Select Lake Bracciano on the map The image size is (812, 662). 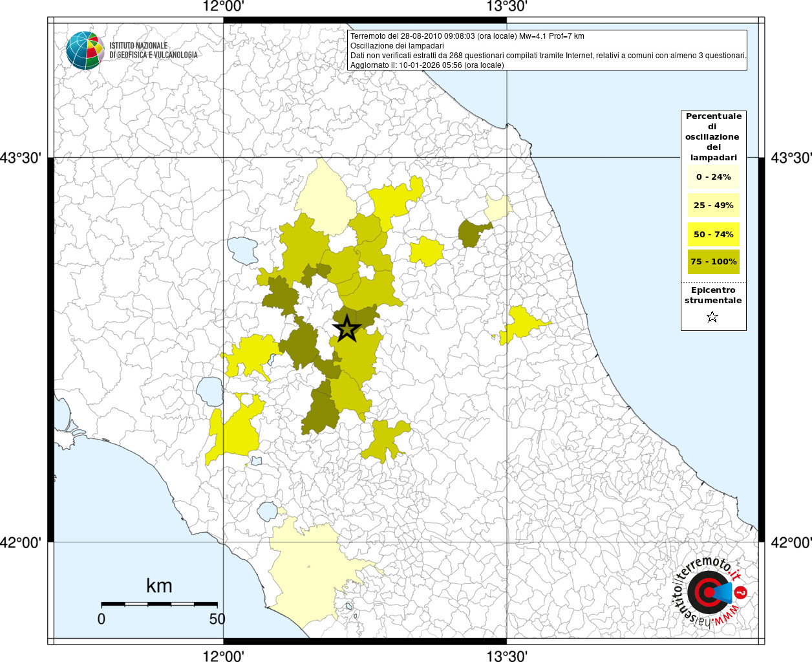point(268,512)
